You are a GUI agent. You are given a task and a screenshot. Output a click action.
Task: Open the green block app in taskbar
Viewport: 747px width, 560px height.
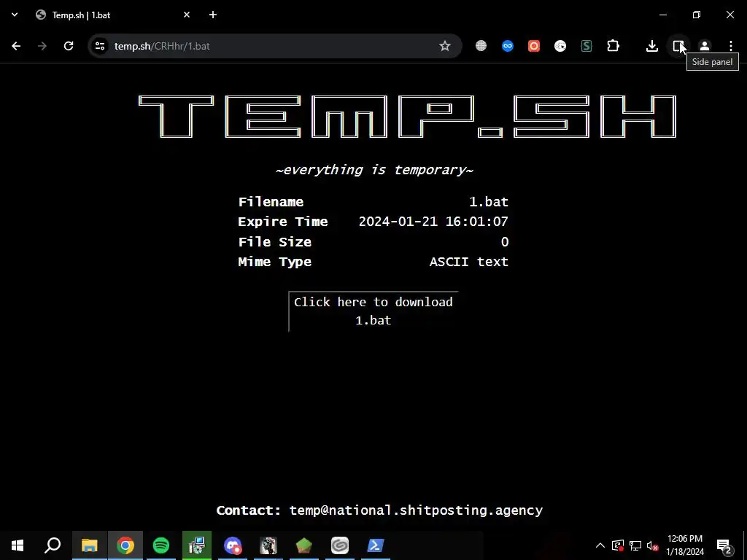304,545
